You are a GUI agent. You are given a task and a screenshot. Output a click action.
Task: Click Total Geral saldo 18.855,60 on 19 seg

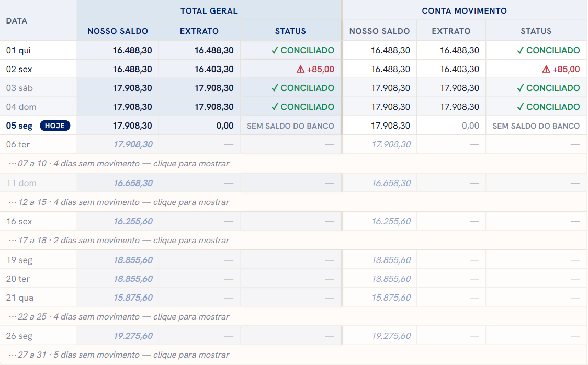coord(133,260)
